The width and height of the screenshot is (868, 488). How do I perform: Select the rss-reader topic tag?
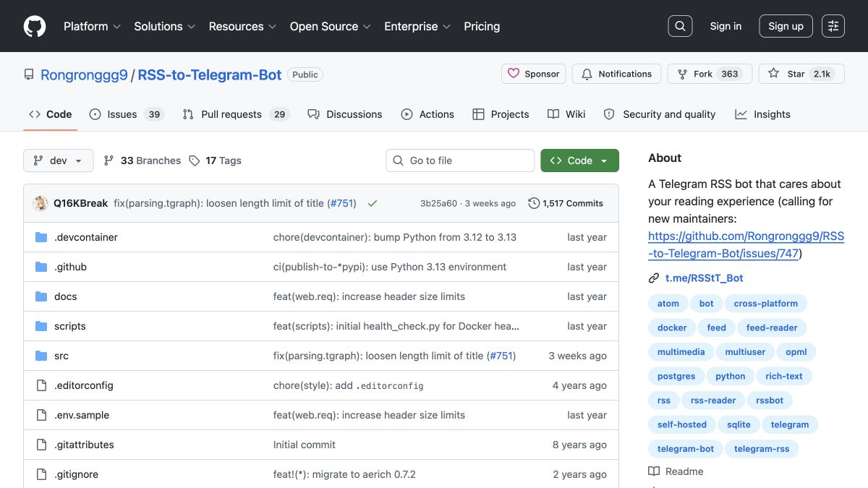point(713,401)
